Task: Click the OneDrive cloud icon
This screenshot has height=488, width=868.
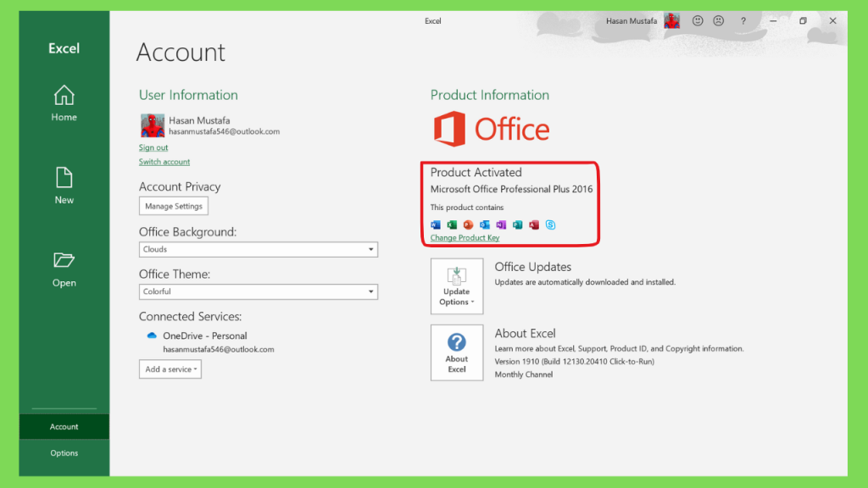Action: (152, 335)
